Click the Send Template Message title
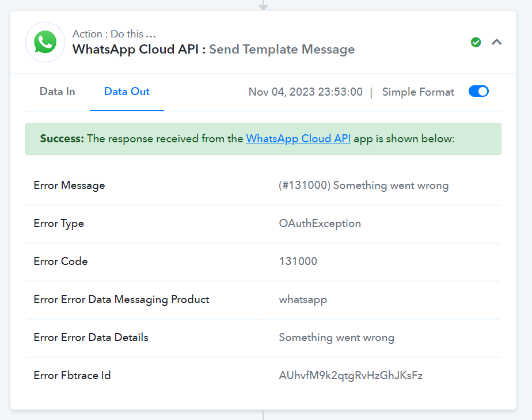 point(282,49)
